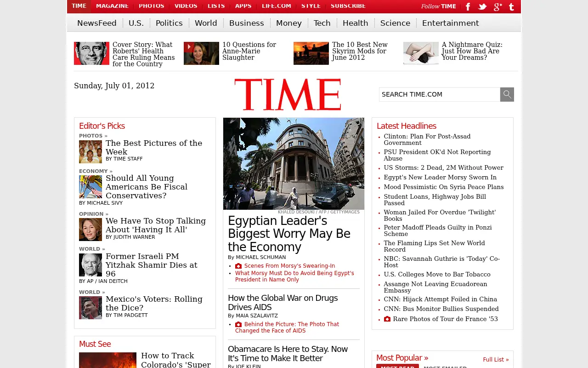
Task: Open TIME's Google Plus icon
Action: click(x=498, y=6)
